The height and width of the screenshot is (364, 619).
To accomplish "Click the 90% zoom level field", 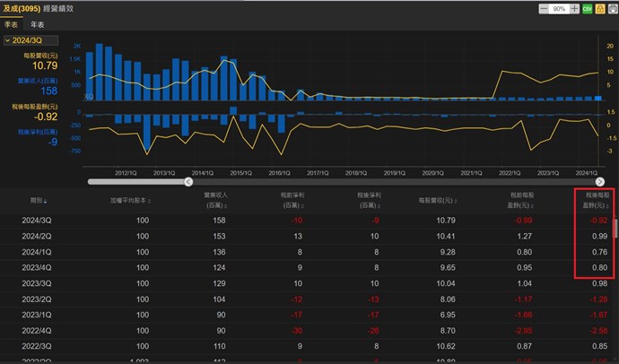I will 559,8.
